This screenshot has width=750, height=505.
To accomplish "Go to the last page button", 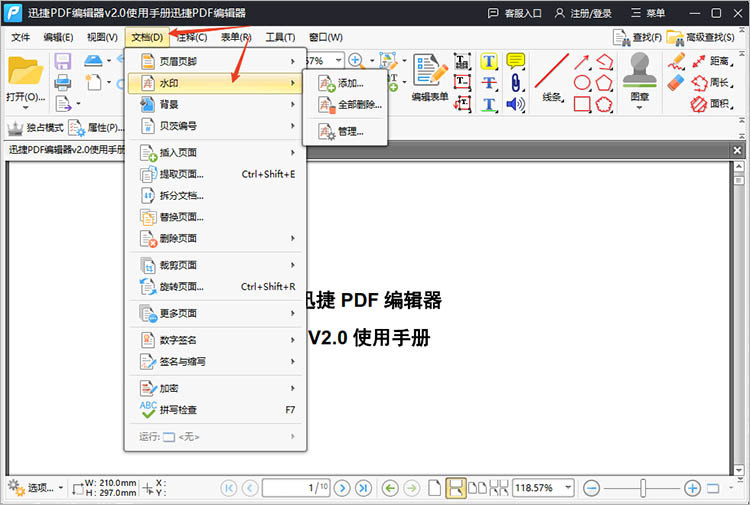I will pos(363,488).
